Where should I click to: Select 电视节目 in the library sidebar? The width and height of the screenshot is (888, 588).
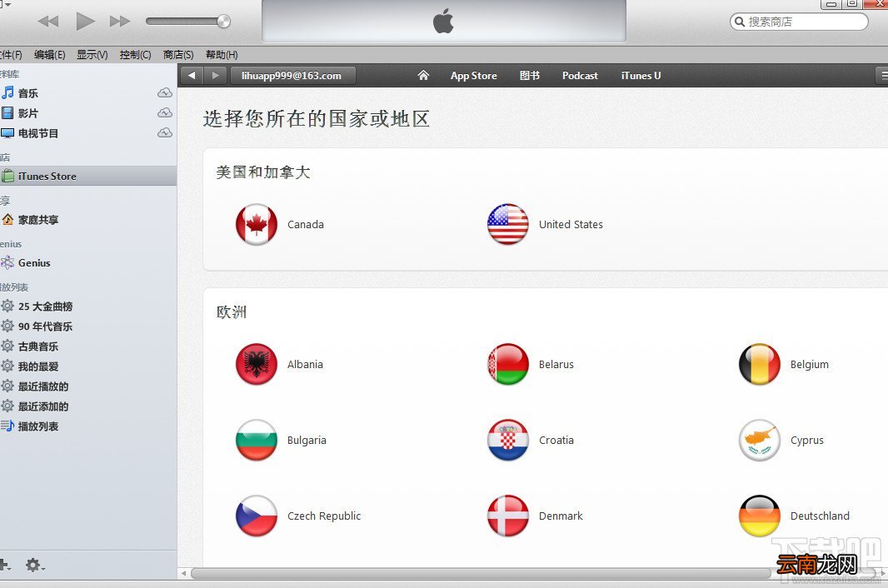(x=38, y=133)
